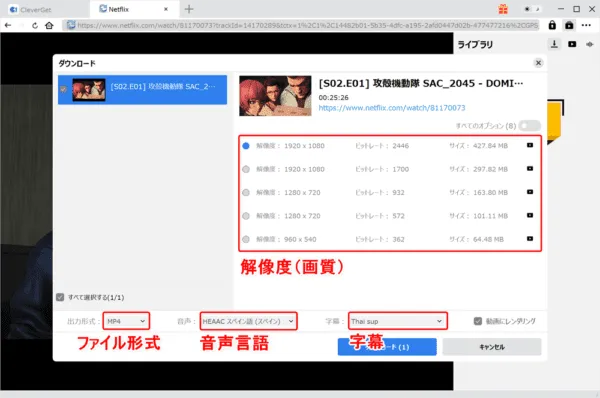Click the blue download (1) button
The image size is (600, 398).
click(387, 347)
